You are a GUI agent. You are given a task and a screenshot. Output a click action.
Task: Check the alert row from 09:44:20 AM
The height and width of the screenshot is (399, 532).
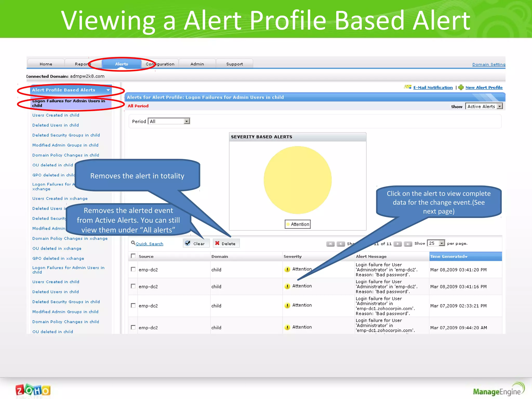(x=133, y=327)
